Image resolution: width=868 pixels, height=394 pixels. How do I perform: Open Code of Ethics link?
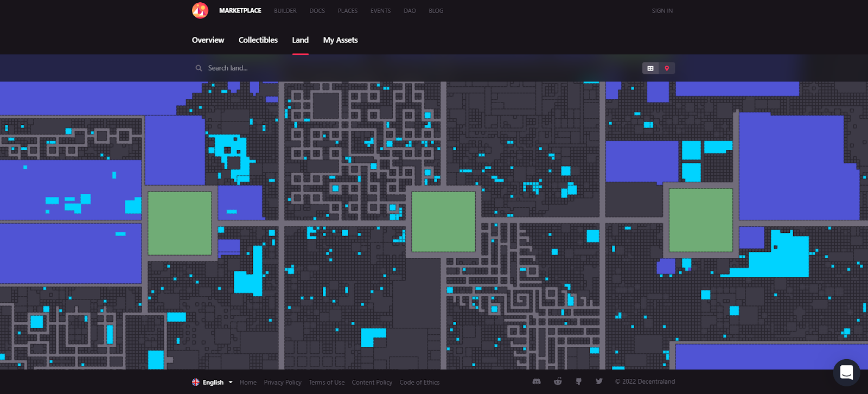point(419,383)
